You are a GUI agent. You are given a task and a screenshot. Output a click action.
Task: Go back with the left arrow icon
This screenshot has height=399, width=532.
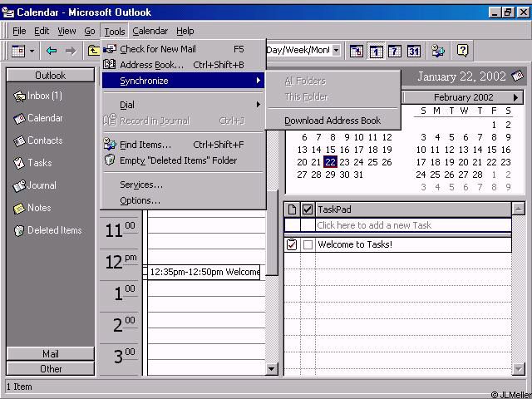coord(52,52)
